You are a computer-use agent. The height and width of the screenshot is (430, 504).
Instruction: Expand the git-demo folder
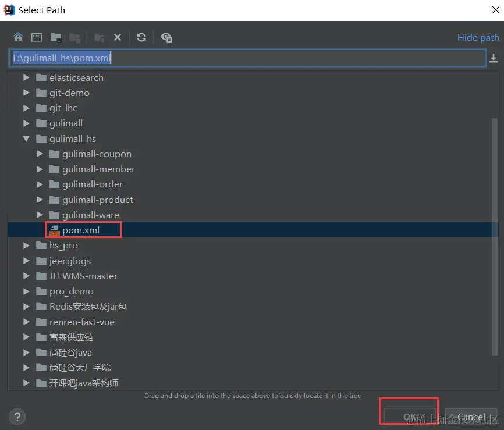point(26,93)
